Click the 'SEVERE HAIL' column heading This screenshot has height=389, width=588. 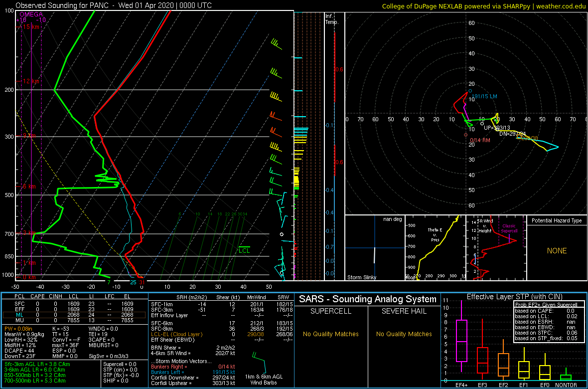click(404, 311)
